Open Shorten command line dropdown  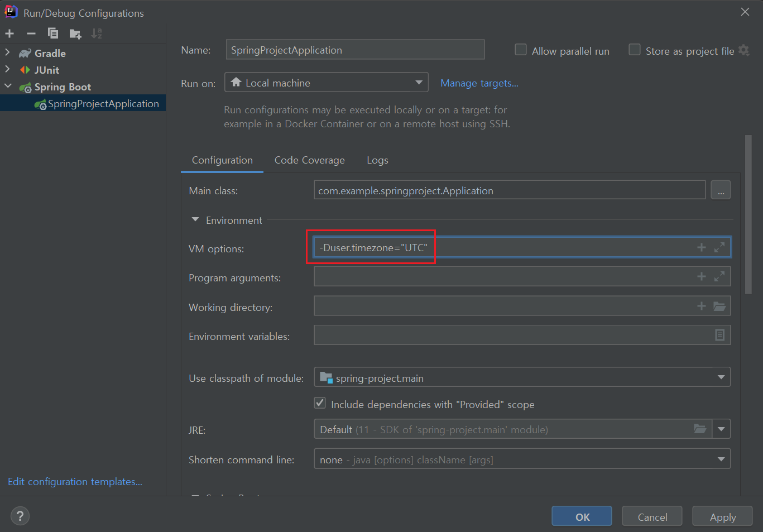[522, 459]
